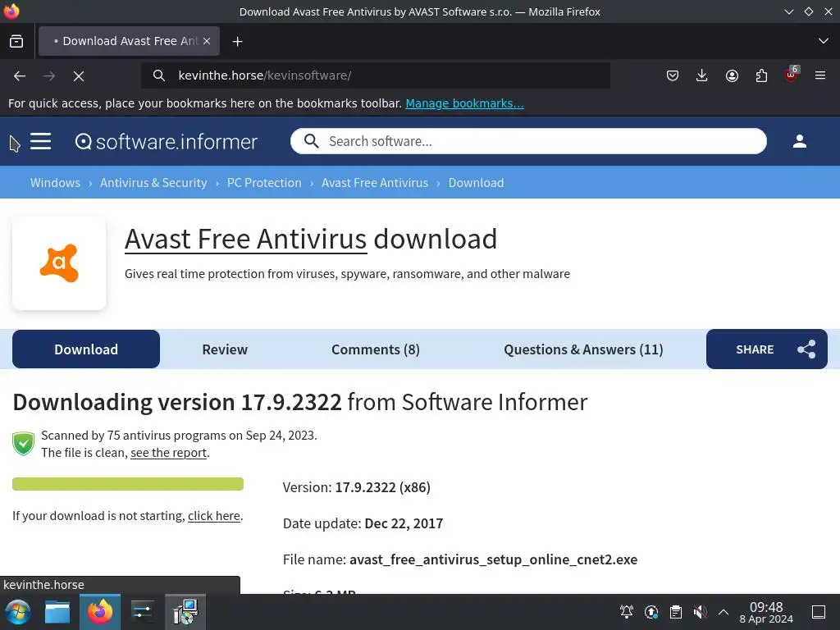
Task: Open the updates tray icon
Action: (651, 612)
